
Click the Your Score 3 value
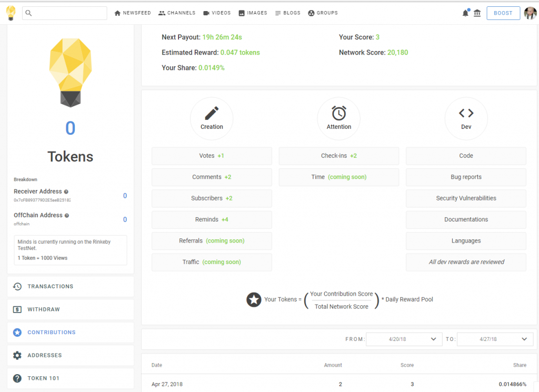coord(377,37)
